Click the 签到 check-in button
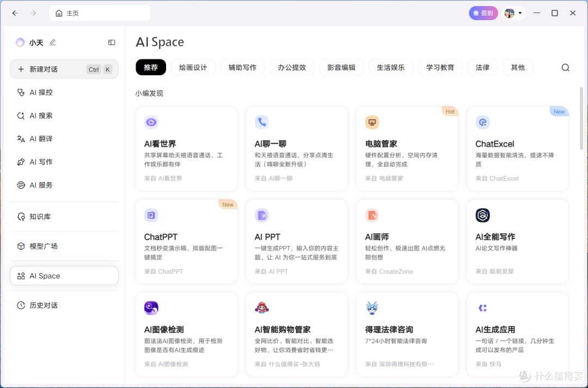588x388 pixels. [x=483, y=13]
